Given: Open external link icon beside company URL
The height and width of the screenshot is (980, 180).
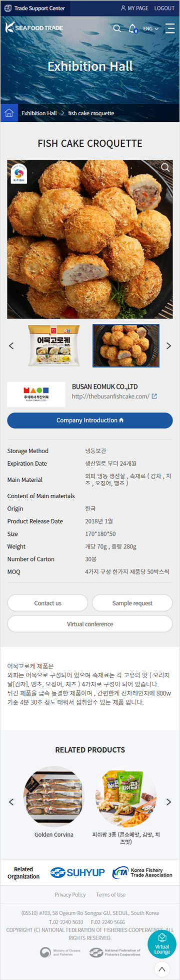Looking at the screenshot, I should pyautogui.click(x=154, y=396).
